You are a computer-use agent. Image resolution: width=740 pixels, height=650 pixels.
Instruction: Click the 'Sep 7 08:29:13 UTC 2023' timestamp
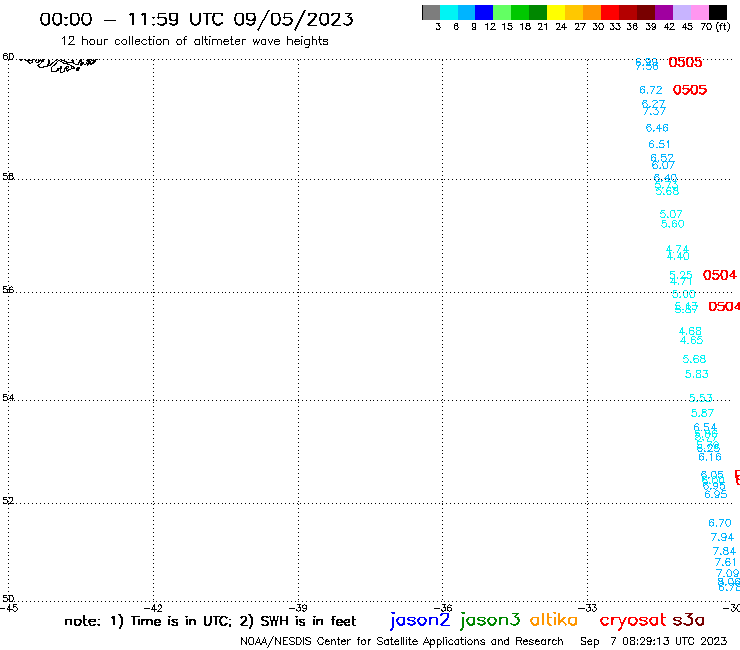tap(653, 641)
